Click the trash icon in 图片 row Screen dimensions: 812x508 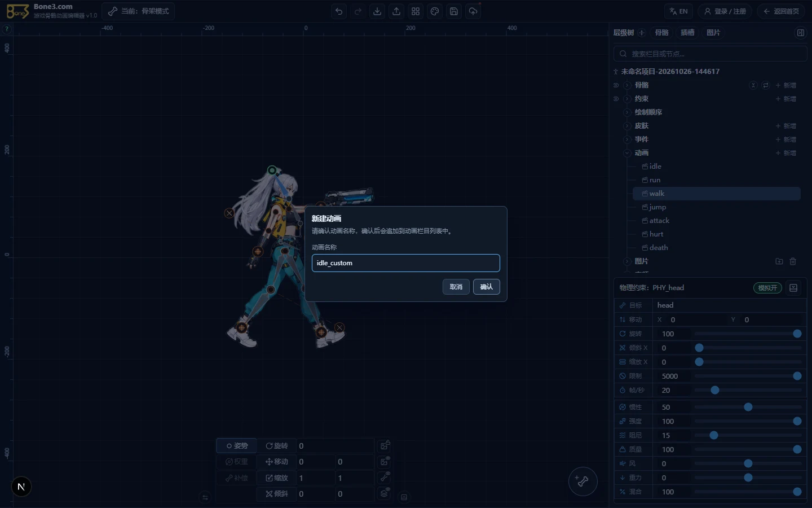pyautogui.click(x=793, y=261)
